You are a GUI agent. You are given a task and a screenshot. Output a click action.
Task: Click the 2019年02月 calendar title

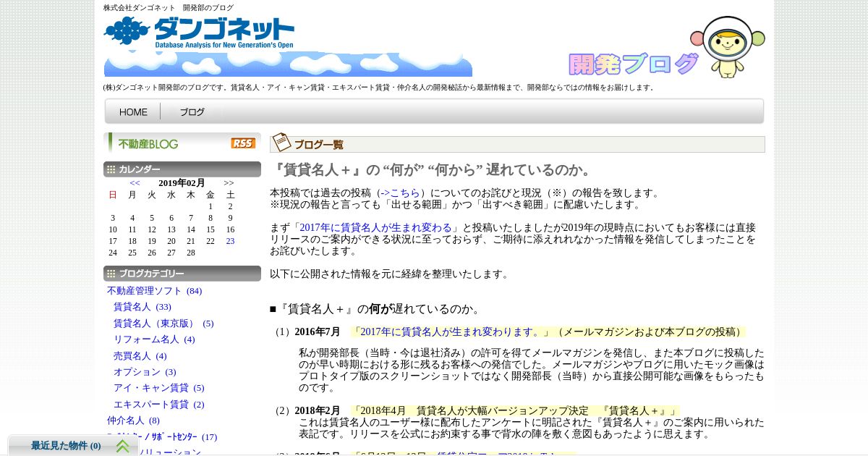tap(182, 183)
